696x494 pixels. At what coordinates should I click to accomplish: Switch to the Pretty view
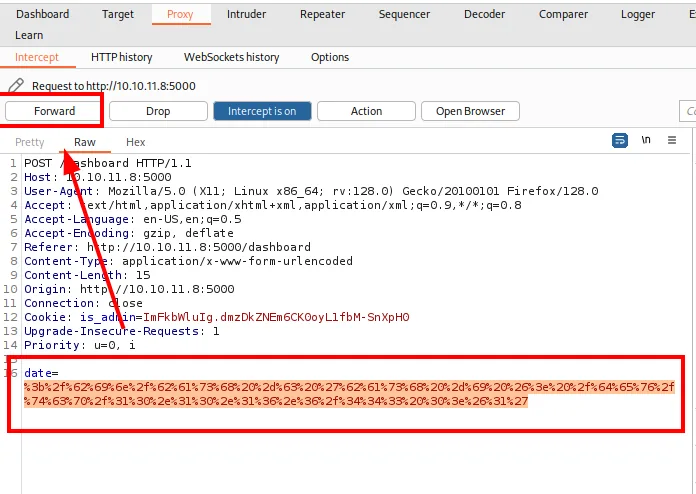point(30,142)
